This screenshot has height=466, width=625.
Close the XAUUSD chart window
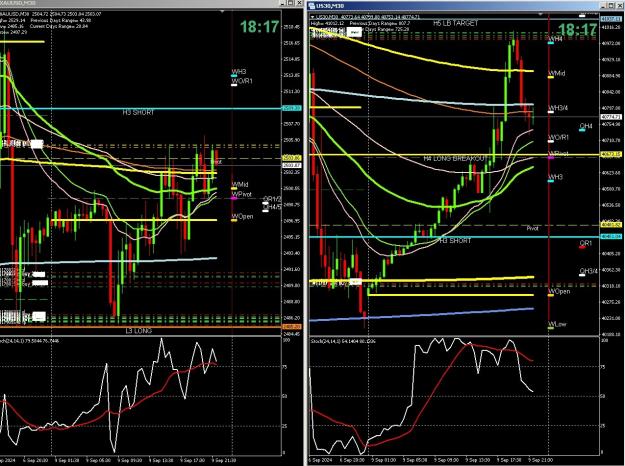(x=299, y=3)
